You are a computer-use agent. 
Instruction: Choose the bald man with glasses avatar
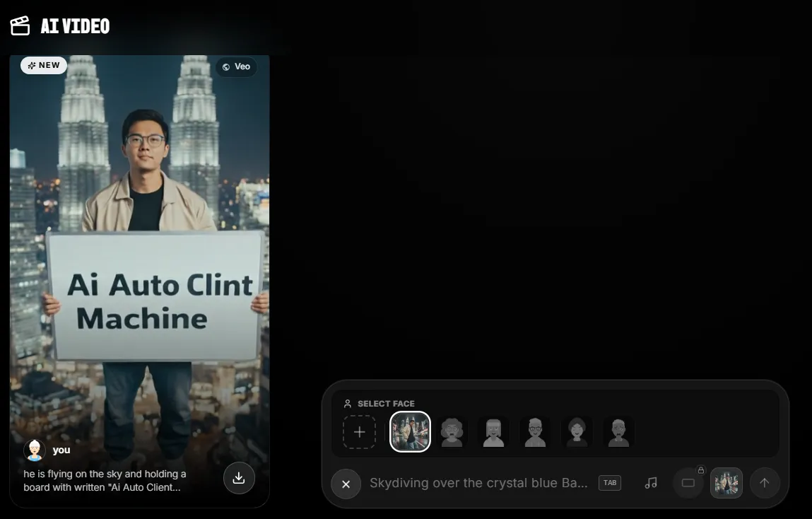(x=535, y=432)
